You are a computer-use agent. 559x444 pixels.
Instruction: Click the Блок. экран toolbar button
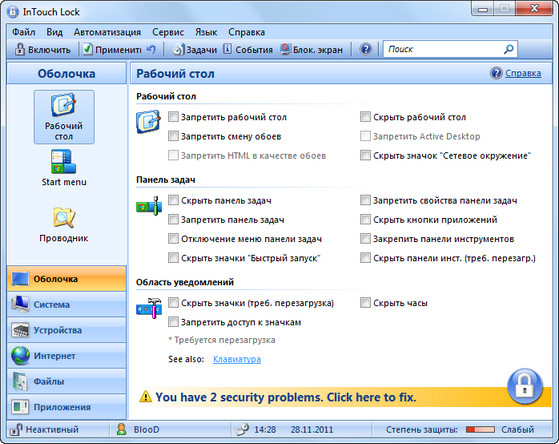[x=311, y=50]
